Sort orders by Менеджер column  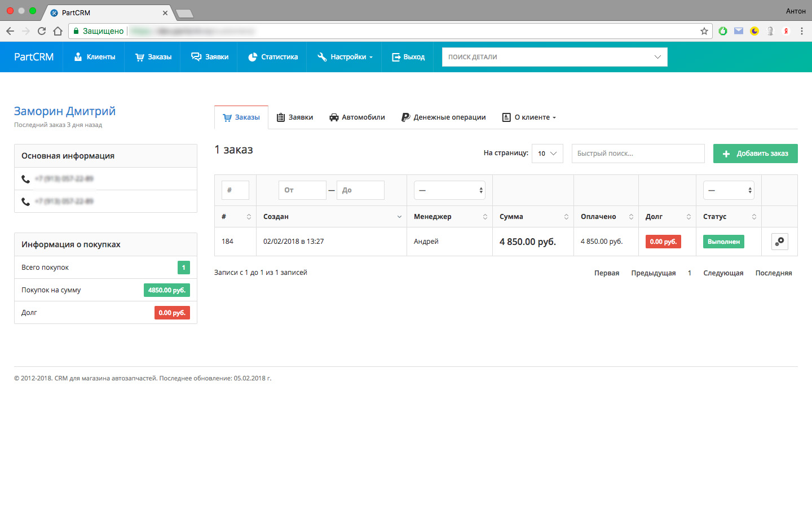(449, 217)
